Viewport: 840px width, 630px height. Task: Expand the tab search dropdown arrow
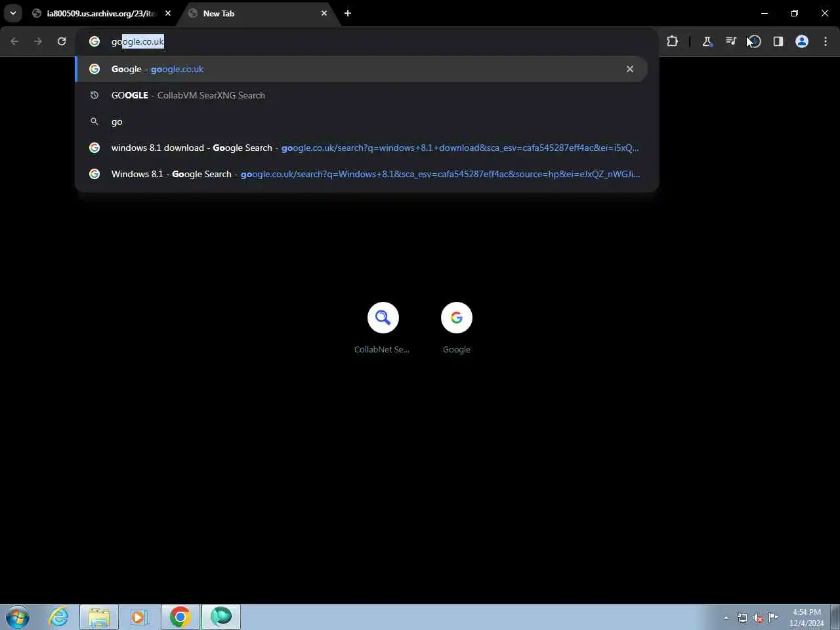pos(13,13)
